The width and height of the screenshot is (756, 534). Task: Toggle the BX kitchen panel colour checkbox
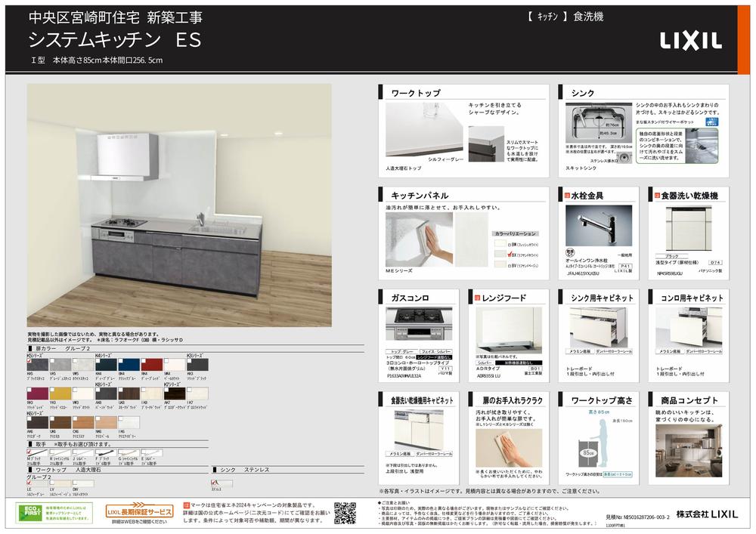click(x=509, y=255)
